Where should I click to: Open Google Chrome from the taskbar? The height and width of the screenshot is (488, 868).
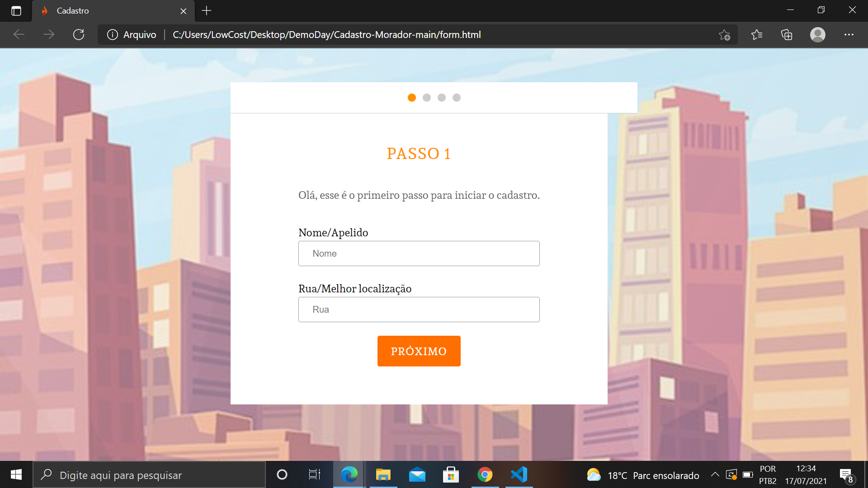point(485,474)
